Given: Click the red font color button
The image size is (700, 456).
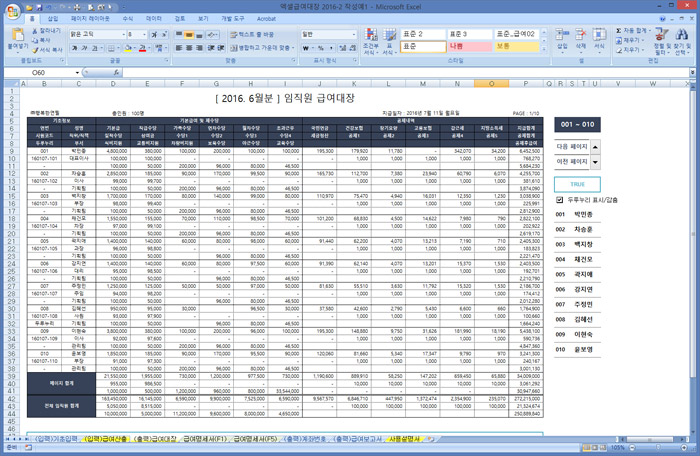Looking at the screenshot, I should 142,48.
